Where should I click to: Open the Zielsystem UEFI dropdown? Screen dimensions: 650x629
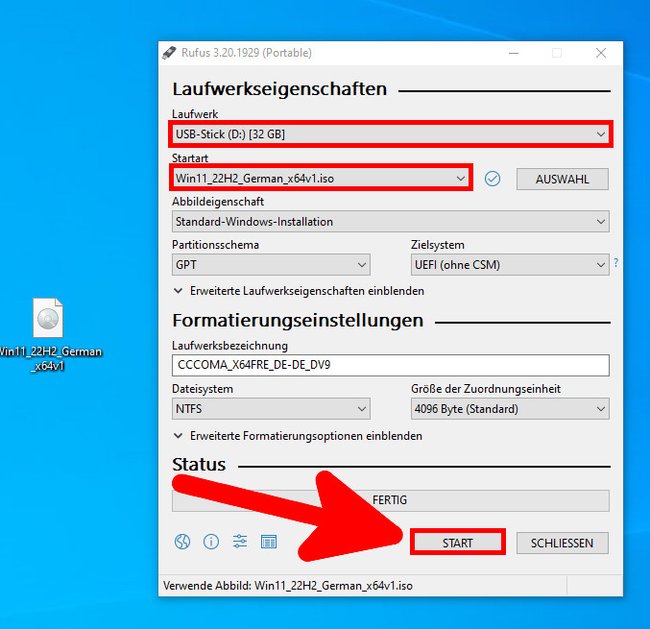tap(510, 265)
